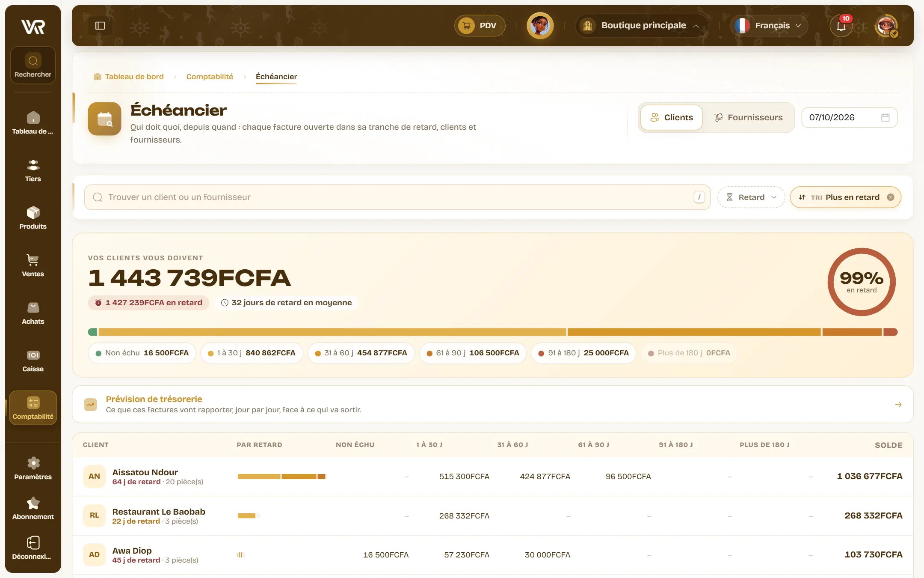
Task: Open the Tiers section
Action: click(33, 170)
